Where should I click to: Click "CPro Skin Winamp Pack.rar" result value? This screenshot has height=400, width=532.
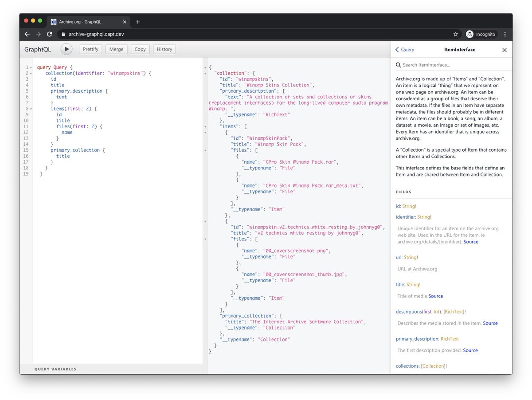pyautogui.click(x=301, y=162)
